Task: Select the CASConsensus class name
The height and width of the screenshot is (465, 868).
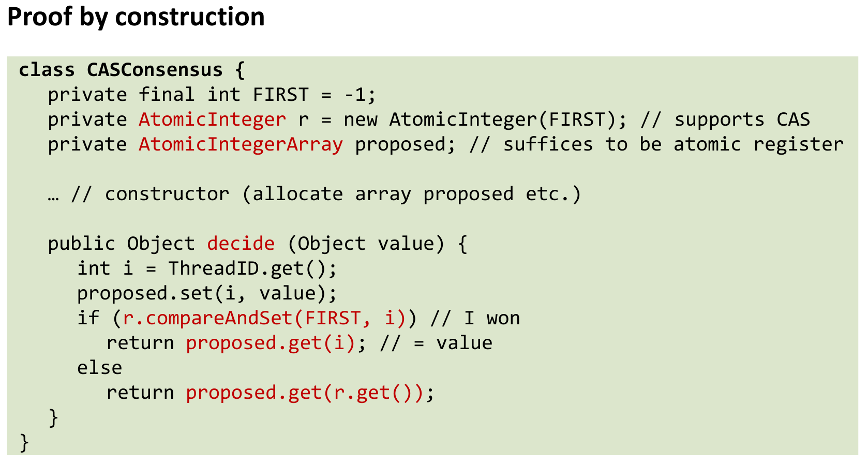Action: pos(155,70)
